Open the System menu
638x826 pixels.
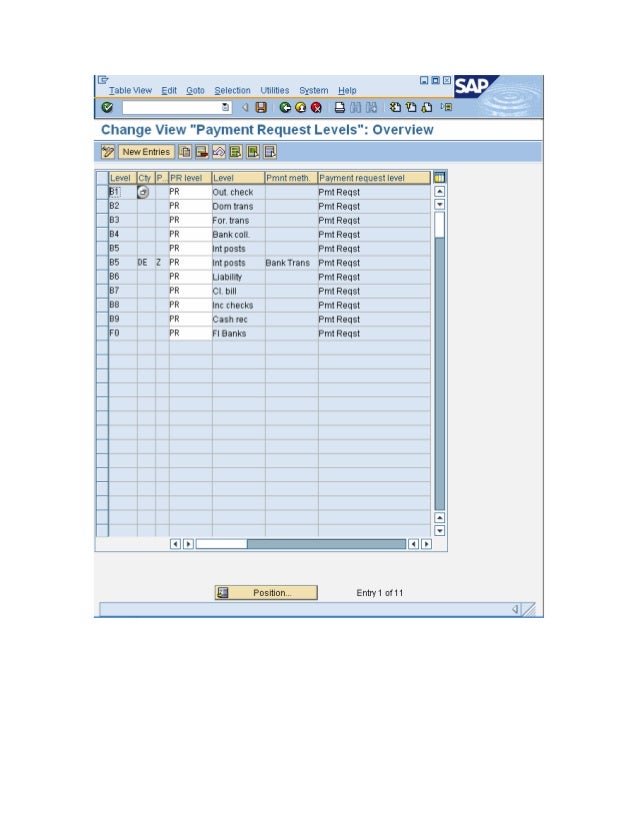[313, 91]
